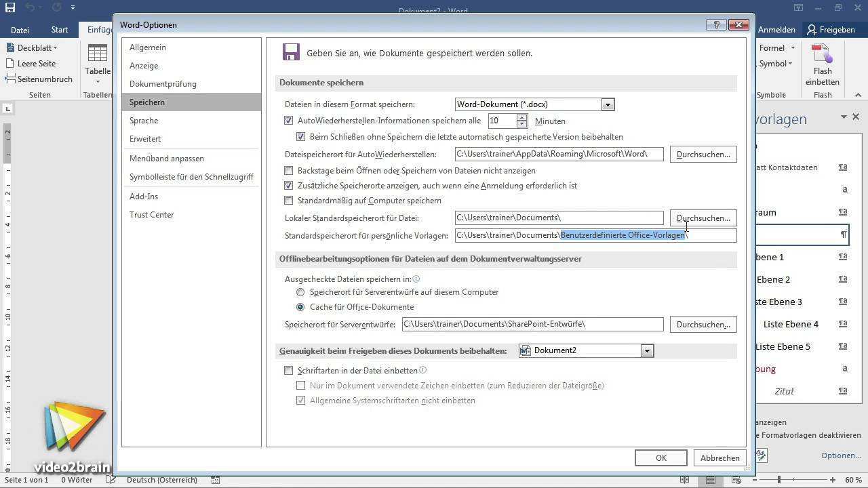Click the Seitenumbruch icon in the ribbon
The image size is (868, 488).
click(10, 79)
